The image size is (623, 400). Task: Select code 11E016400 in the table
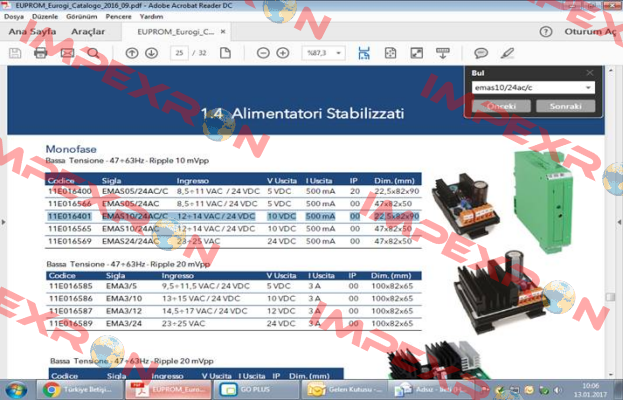click(70, 191)
